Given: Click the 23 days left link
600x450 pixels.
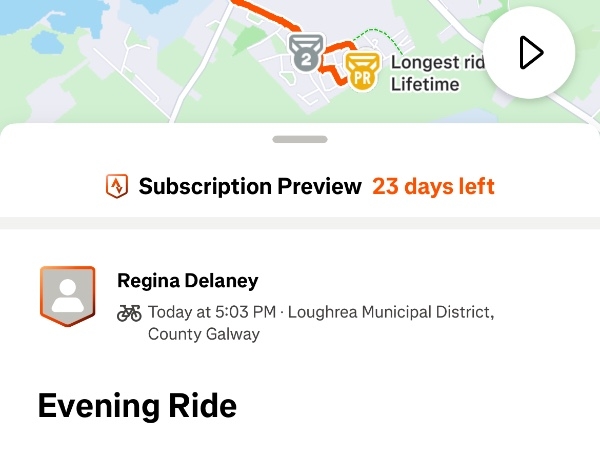Looking at the screenshot, I should [x=433, y=186].
